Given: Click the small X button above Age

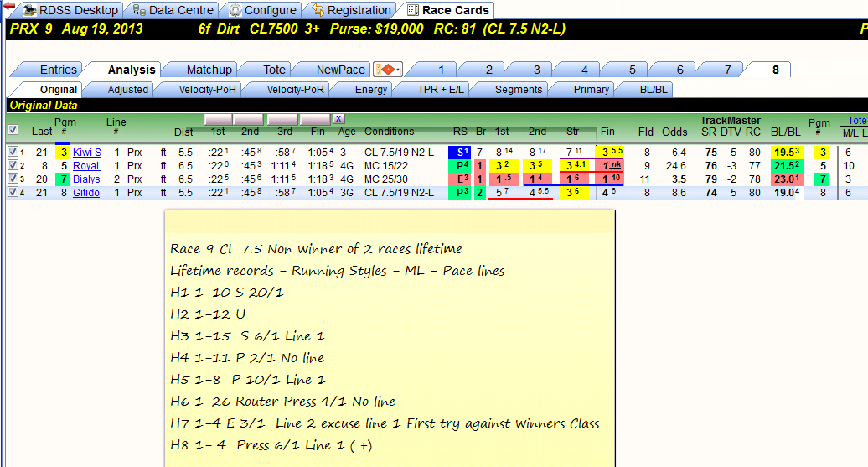Looking at the screenshot, I should pos(338,118).
